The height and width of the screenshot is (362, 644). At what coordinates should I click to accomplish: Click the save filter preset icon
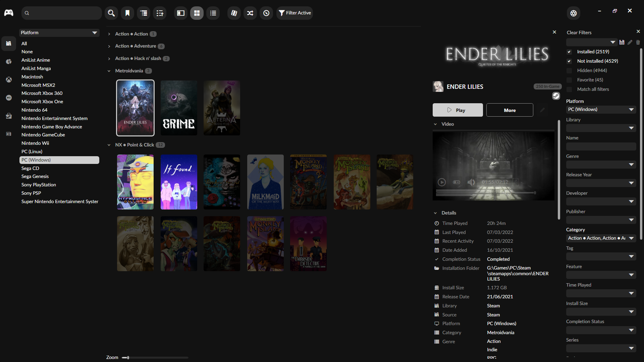point(622,42)
